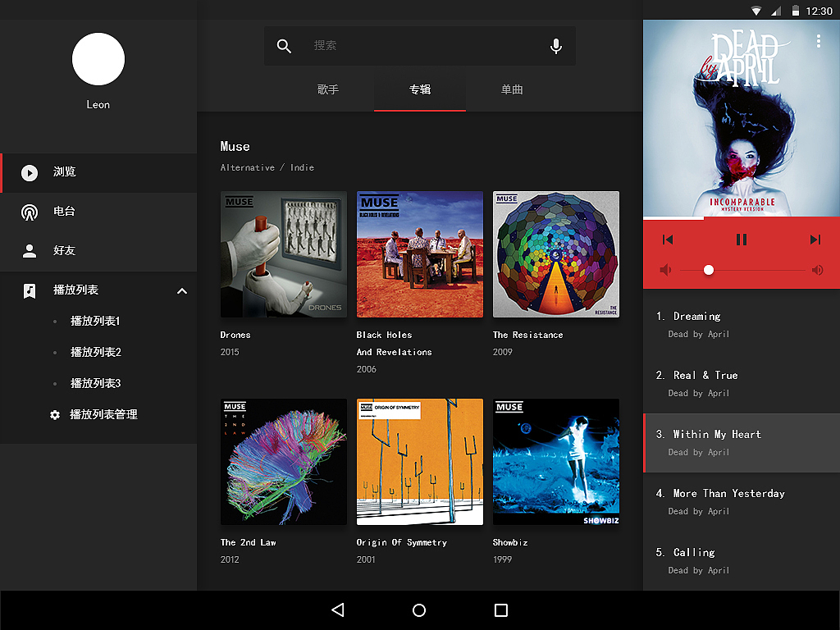Open Origin Of Symmetry album cover
Image resolution: width=840 pixels, height=630 pixels.
(x=419, y=462)
